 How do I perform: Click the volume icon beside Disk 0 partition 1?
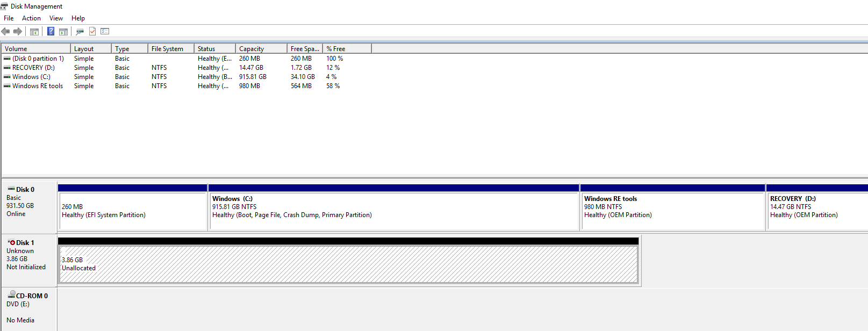tap(7, 59)
